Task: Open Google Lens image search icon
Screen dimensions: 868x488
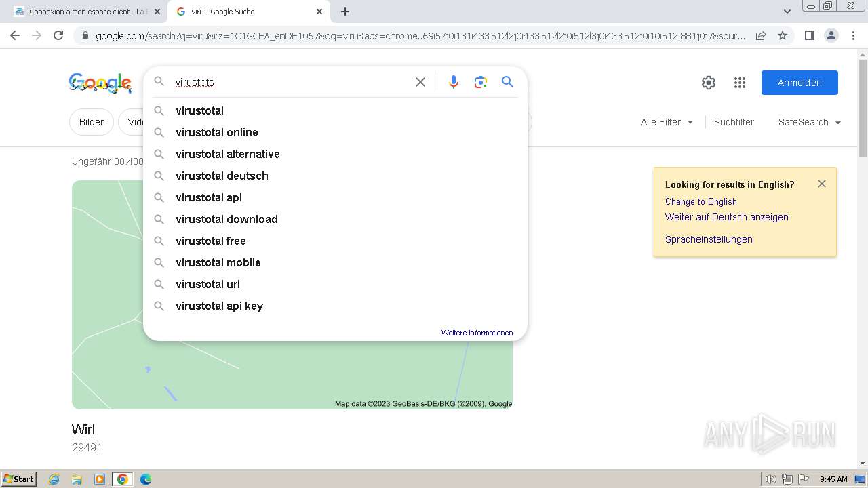Action: 481,82
